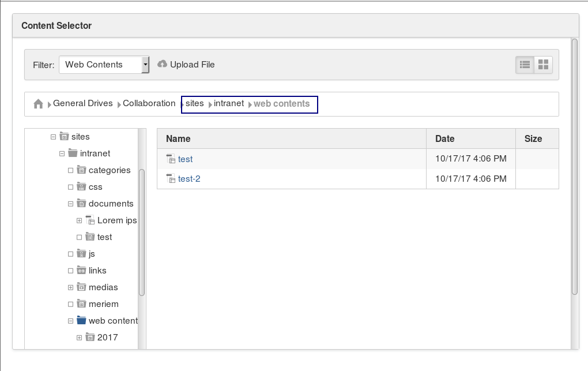
Task: Click the documents test node box
Action: pos(79,237)
